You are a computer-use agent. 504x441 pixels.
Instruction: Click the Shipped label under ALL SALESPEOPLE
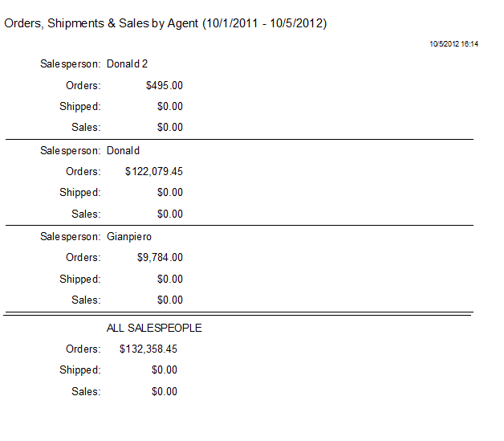coord(79,370)
